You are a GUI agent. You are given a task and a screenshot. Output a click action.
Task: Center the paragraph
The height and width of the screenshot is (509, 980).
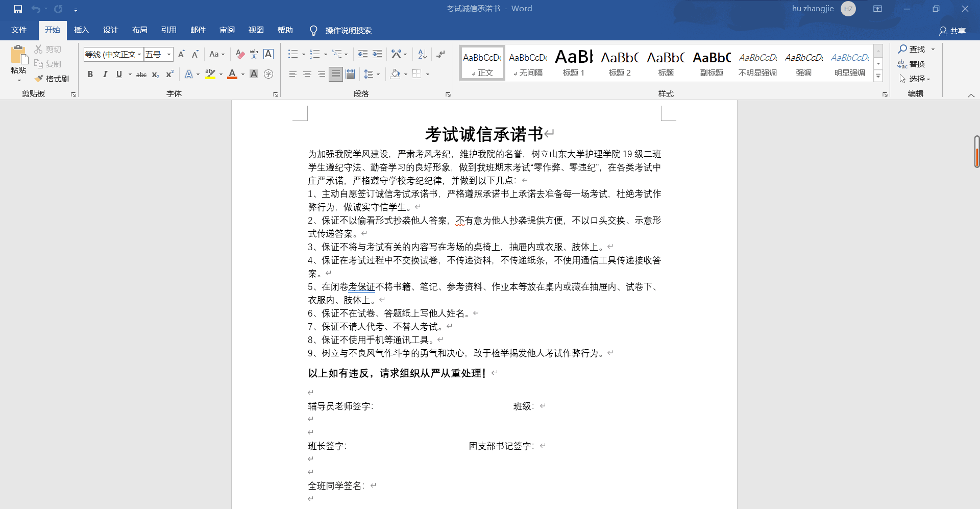coord(307,75)
